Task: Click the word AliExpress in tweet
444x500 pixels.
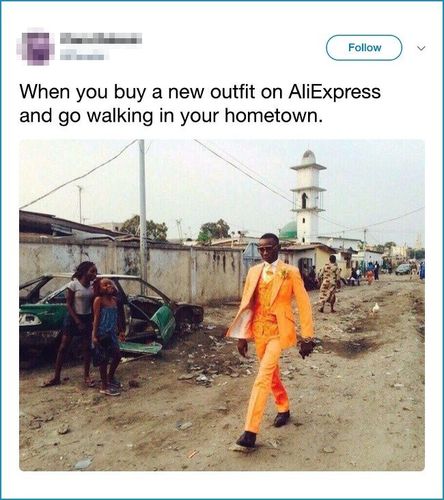Action: (x=334, y=92)
